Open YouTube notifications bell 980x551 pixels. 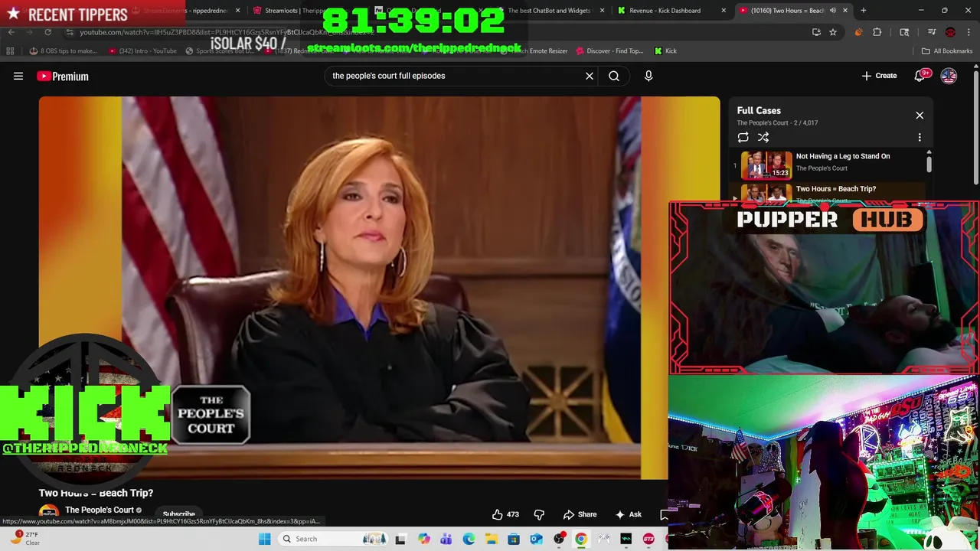[921, 76]
